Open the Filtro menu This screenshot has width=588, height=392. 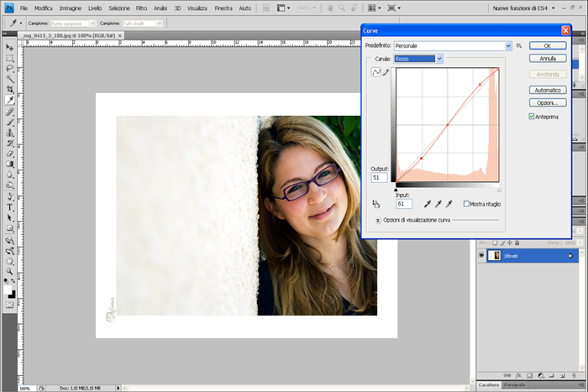(140, 8)
